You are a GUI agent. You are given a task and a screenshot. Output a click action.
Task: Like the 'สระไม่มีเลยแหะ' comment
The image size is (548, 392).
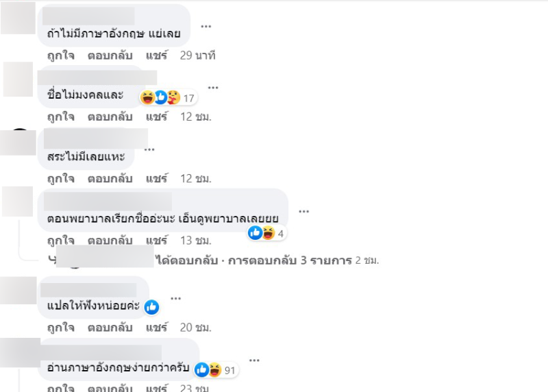tap(61, 179)
